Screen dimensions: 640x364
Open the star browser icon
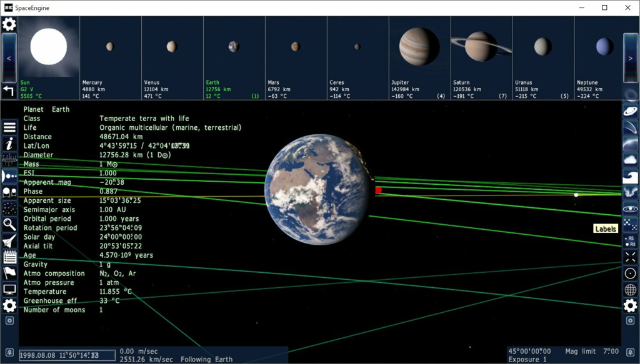click(9, 209)
